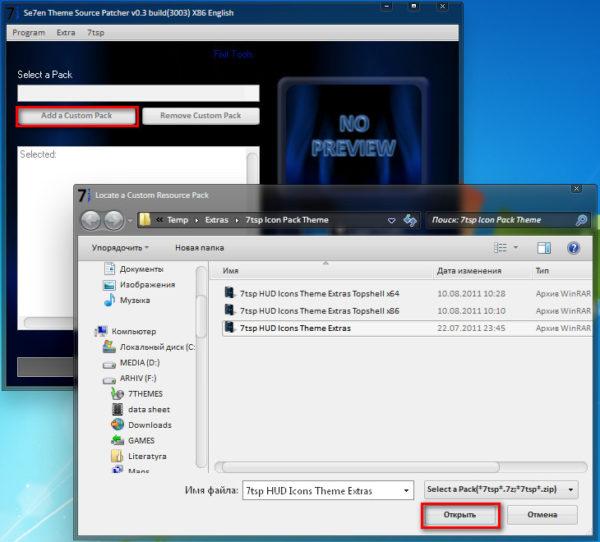Click the refresh icon beside the address path

tap(410, 220)
